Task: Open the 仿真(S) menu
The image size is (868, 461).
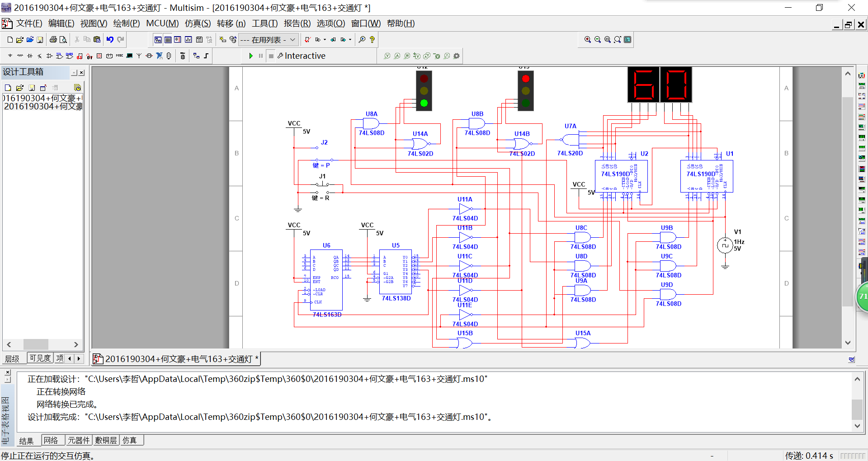Action: [x=198, y=24]
